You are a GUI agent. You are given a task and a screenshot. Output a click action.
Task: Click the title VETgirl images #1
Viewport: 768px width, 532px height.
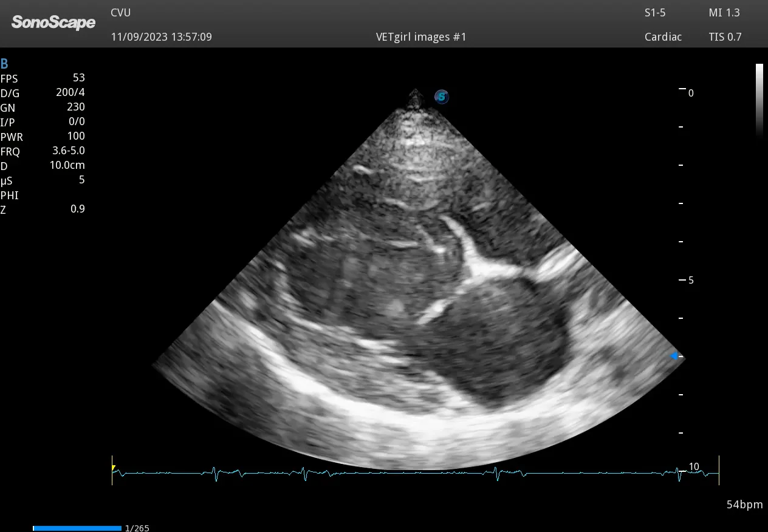point(421,37)
